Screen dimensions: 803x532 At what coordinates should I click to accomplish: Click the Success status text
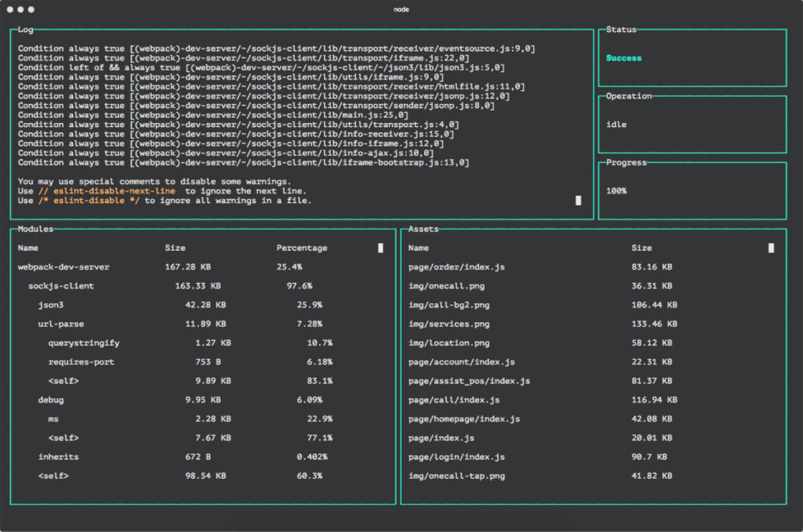623,58
